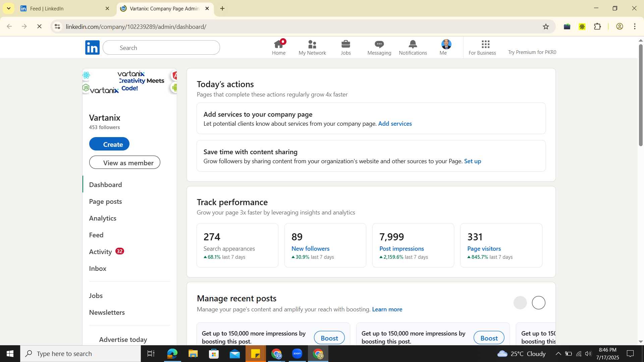Open Zoom from taskbar
Screen dimensions: 644x362
click(x=297, y=354)
